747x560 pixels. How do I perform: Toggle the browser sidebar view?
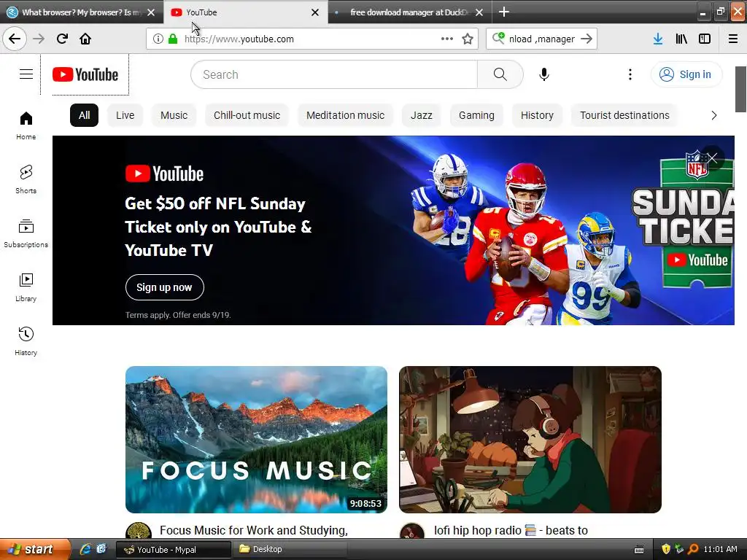click(x=705, y=39)
